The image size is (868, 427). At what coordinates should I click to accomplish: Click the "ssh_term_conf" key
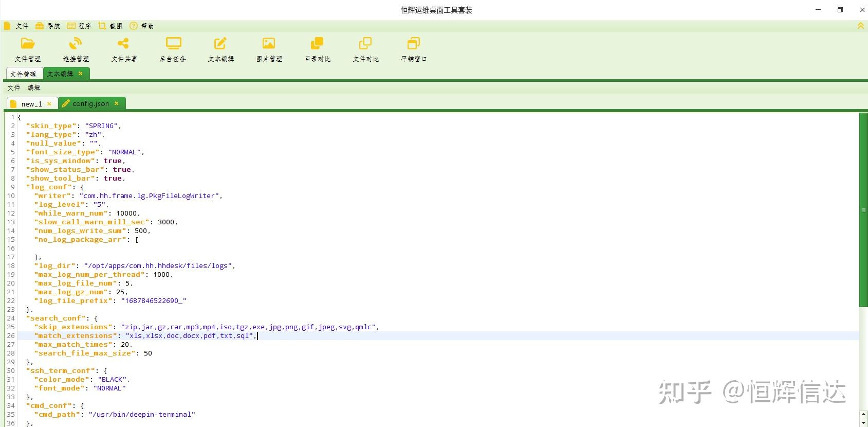point(61,370)
